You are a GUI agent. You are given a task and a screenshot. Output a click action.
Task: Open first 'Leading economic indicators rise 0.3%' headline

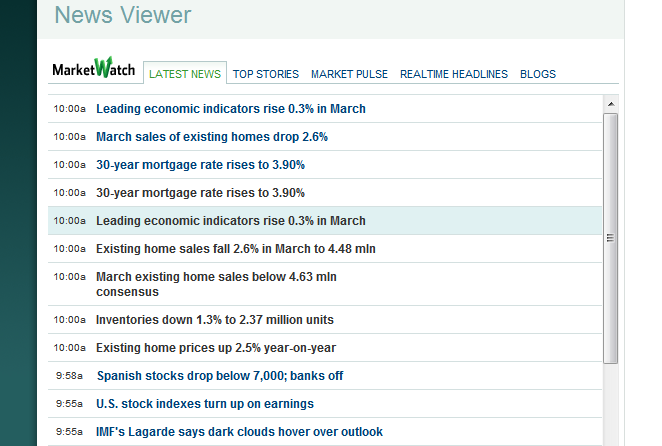point(231,109)
